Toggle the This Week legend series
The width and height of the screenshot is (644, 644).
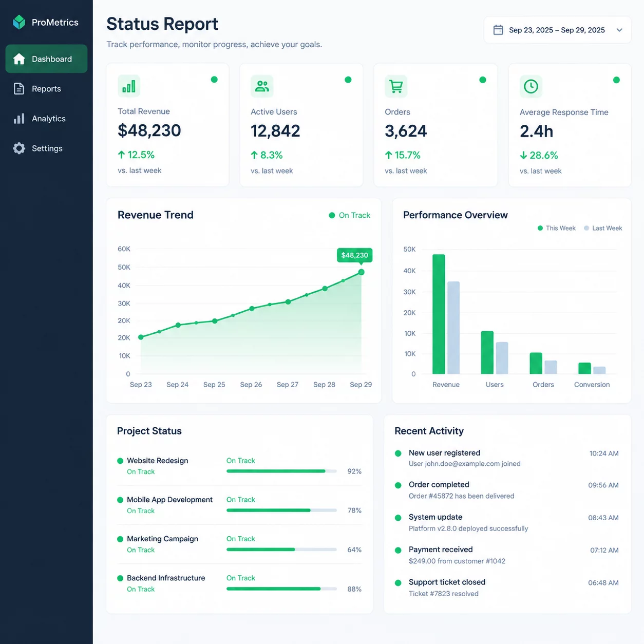point(557,228)
